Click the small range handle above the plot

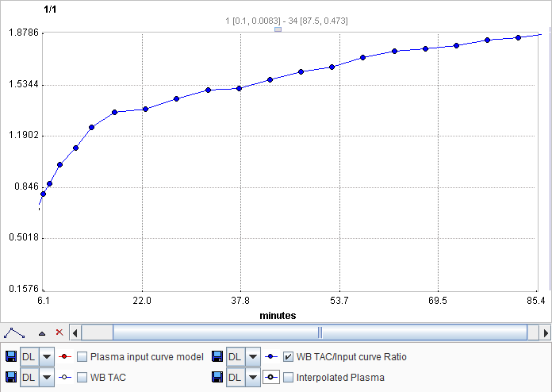[278, 29]
